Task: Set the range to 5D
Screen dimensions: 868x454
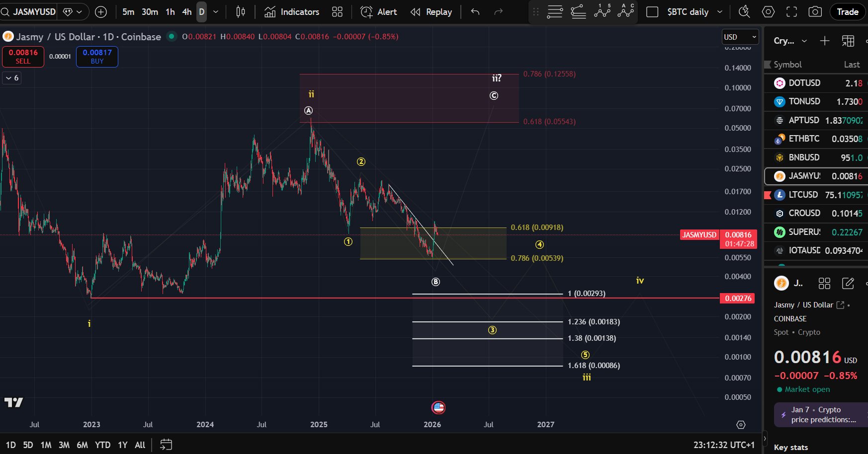Action: (x=28, y=445)
